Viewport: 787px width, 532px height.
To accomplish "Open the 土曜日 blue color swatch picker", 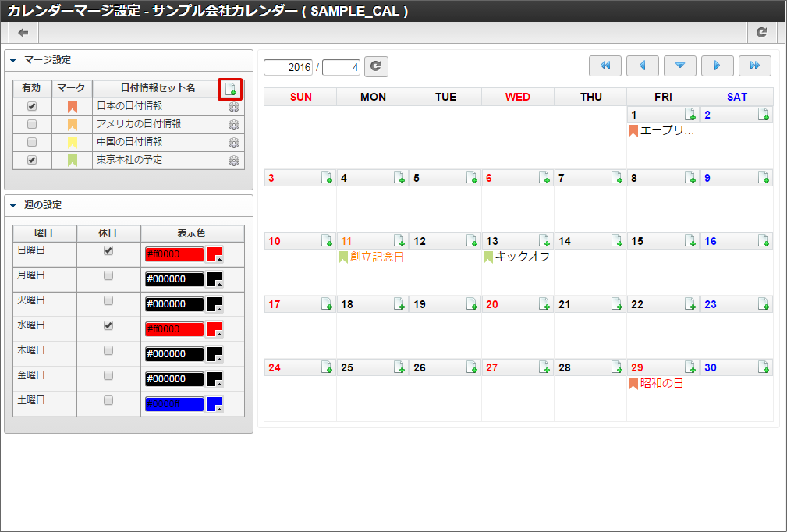I will (214, 404).
